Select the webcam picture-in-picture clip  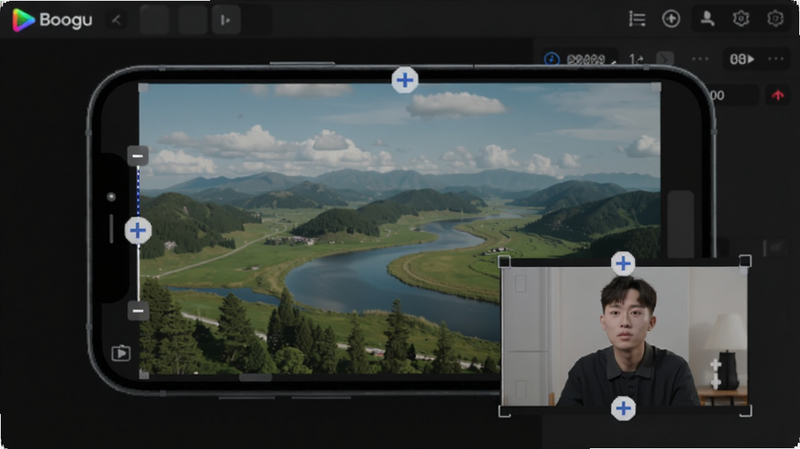click(624, 336)
